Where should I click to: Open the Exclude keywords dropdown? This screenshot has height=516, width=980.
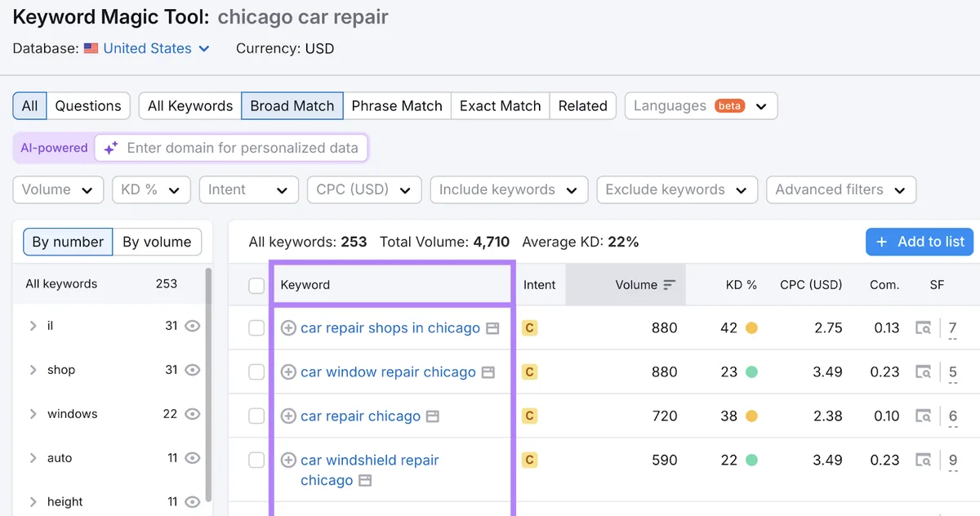[x=677, y=189]
